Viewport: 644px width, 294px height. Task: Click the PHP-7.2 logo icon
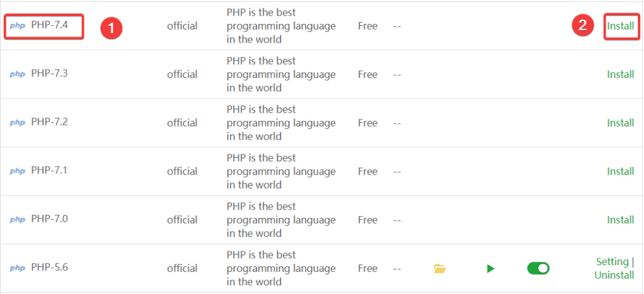click(18, 123)
